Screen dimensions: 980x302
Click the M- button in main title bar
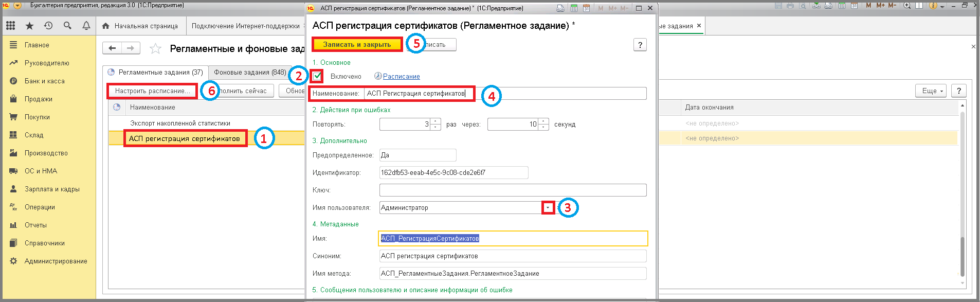[x=892, y=6]
